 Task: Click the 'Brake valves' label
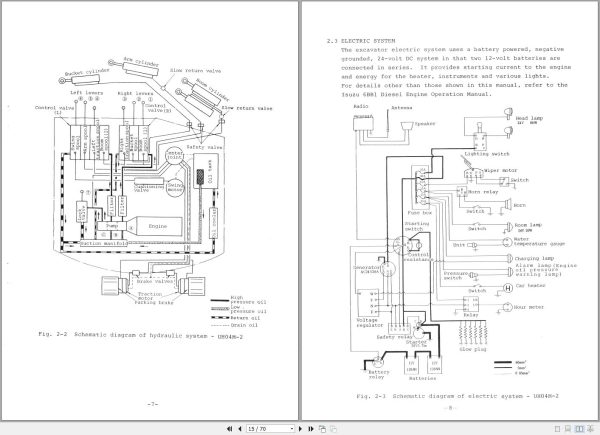155,282
